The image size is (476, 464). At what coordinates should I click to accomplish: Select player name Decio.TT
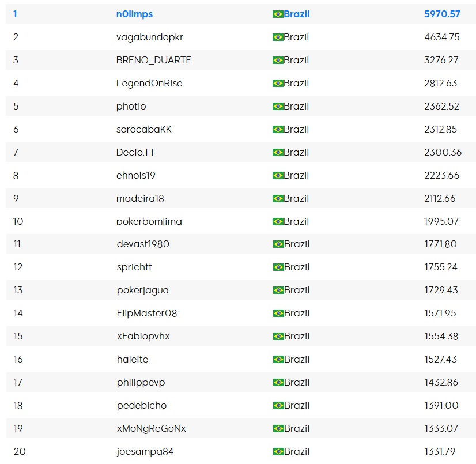[x=135, y=152]
